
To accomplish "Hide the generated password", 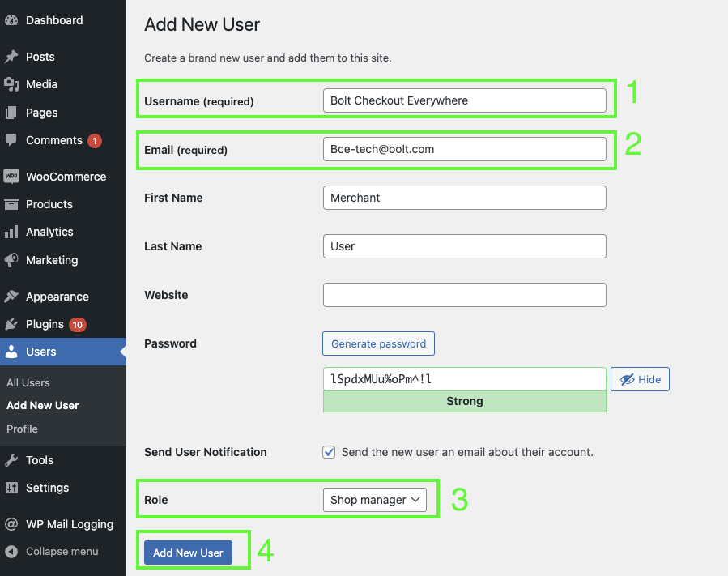I will pos(640,379).
